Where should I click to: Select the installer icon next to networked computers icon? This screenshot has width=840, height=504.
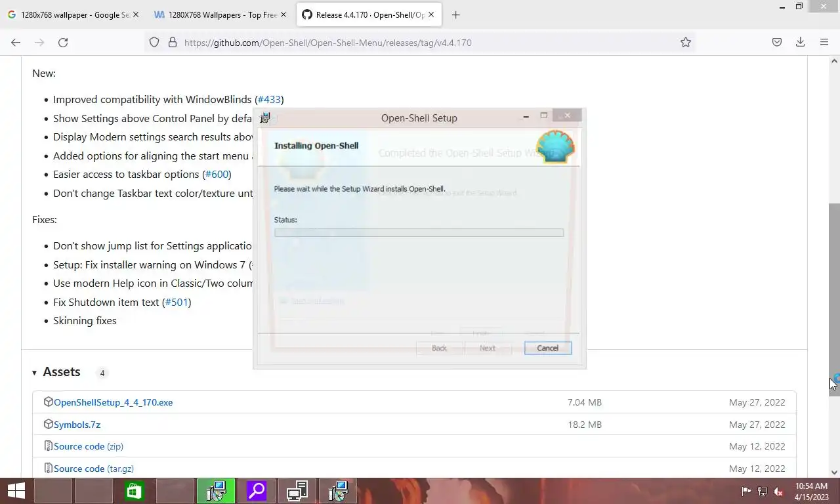[x=338, y=491]
